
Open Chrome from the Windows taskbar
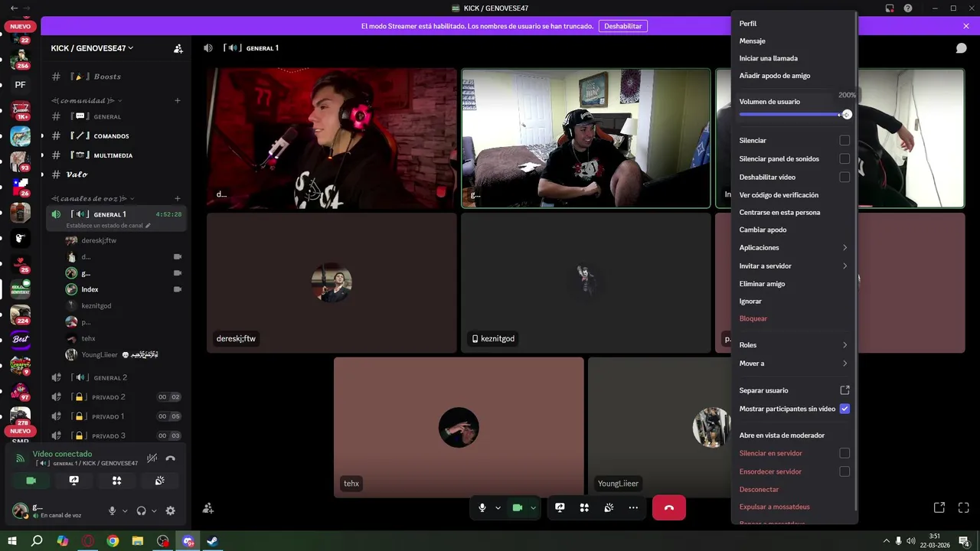113,541
